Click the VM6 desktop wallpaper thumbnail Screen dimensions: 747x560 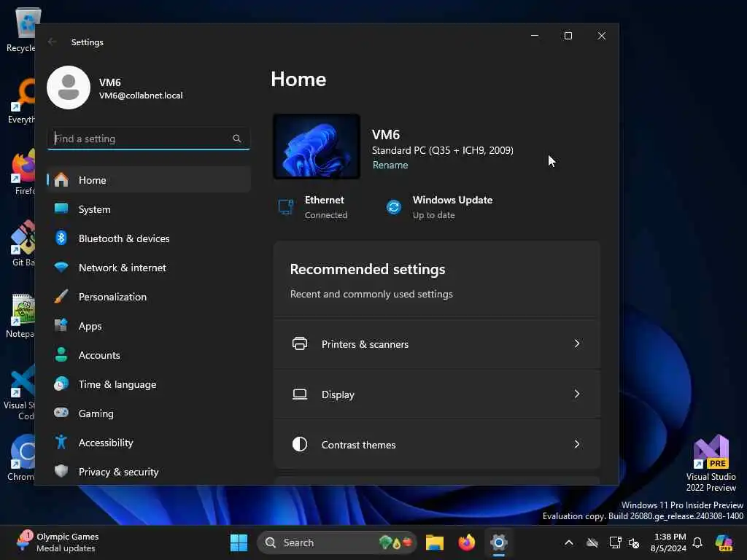(317, 146)
